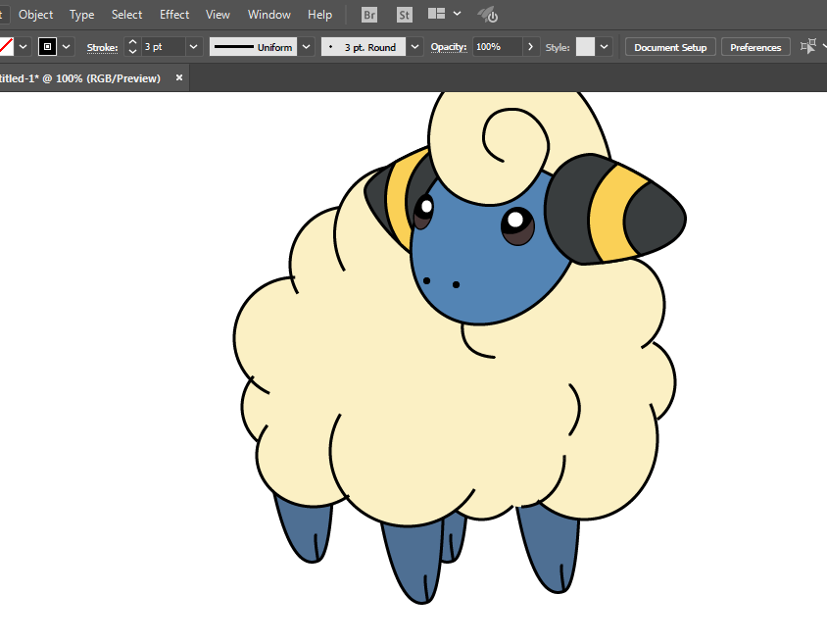Expand the stroke color dropdown arrow

click(x=67, y=47)
